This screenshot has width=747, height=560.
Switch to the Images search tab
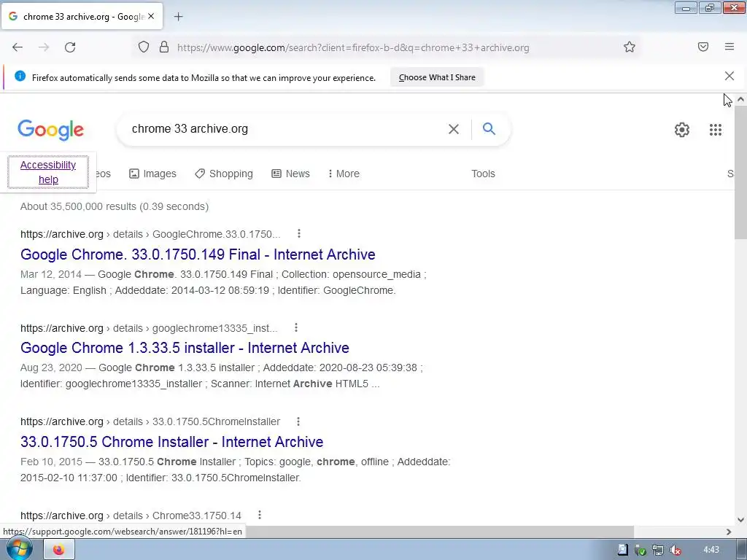coord(152,174)
